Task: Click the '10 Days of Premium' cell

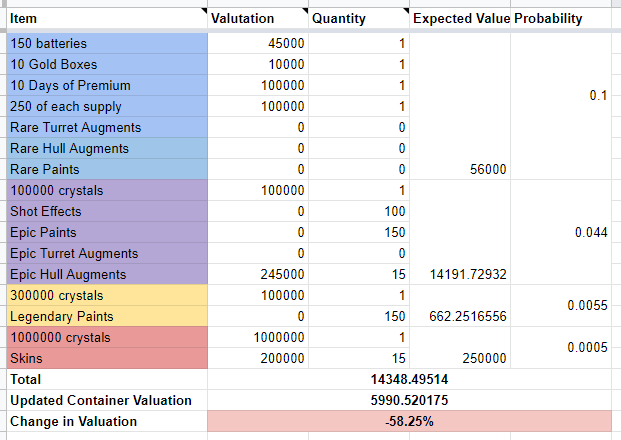Action: click(x=106, y=86)
